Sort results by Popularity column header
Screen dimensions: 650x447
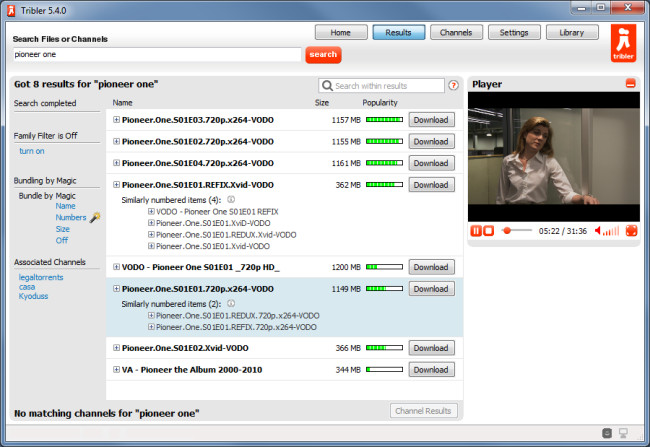380,102
